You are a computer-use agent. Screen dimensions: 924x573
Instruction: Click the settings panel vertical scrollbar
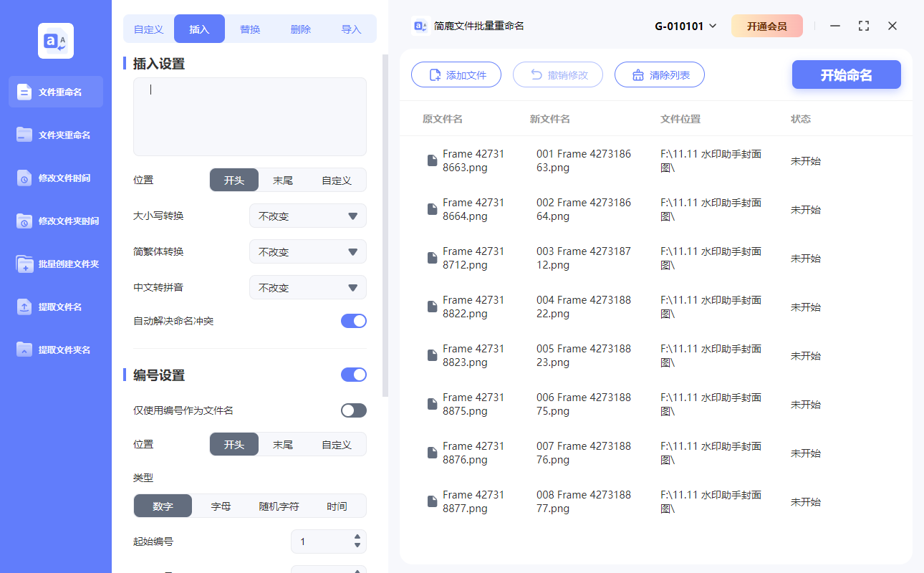(x=385, y=225)
